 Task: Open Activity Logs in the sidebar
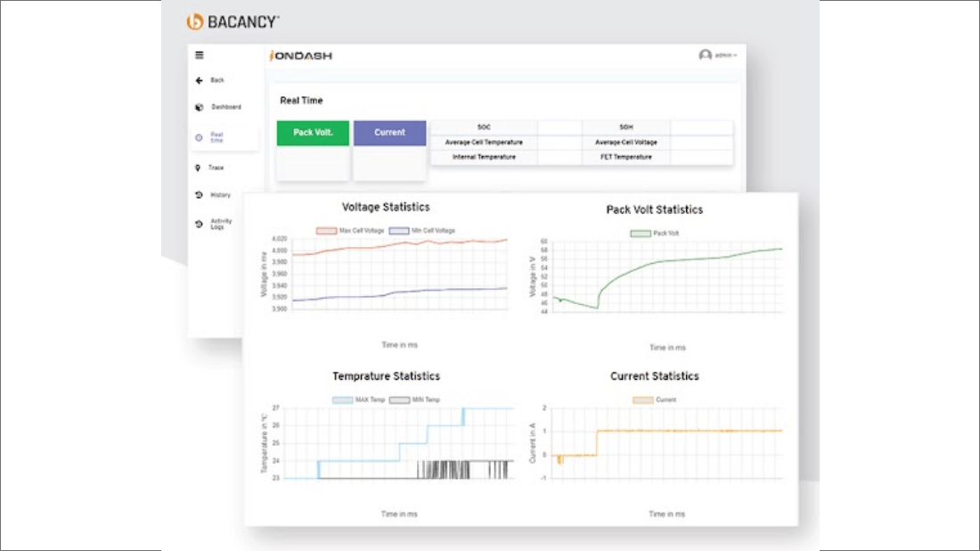(x=221, y=224)
